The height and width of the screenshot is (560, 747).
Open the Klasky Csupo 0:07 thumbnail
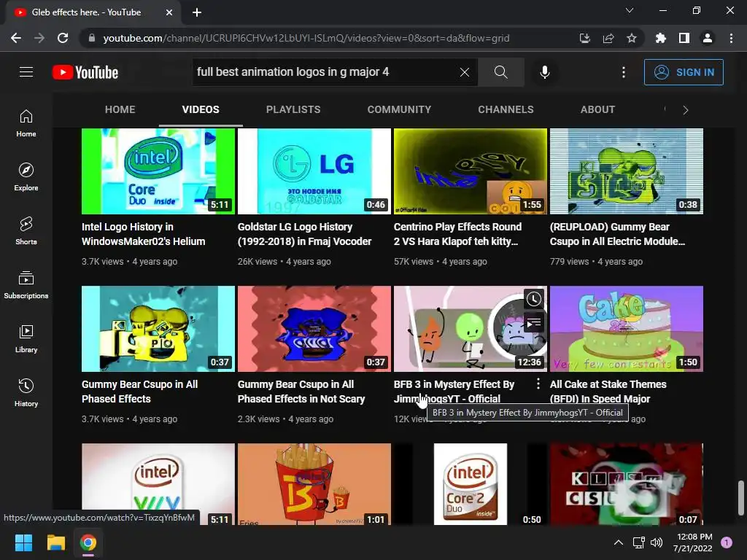(x=627, y=484)
